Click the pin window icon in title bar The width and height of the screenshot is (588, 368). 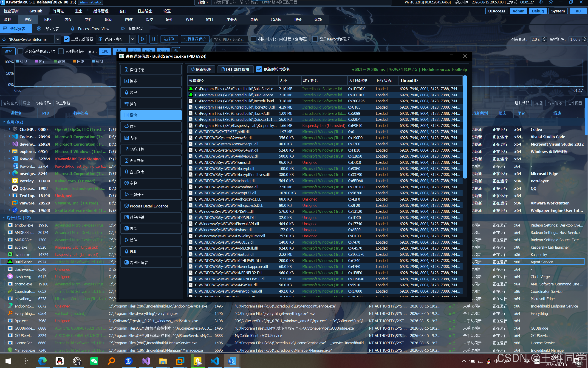point(551,2)
